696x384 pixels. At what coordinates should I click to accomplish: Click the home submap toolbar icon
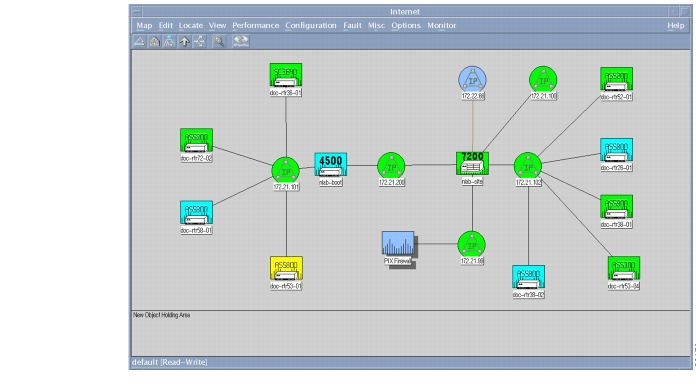point(154,41)
